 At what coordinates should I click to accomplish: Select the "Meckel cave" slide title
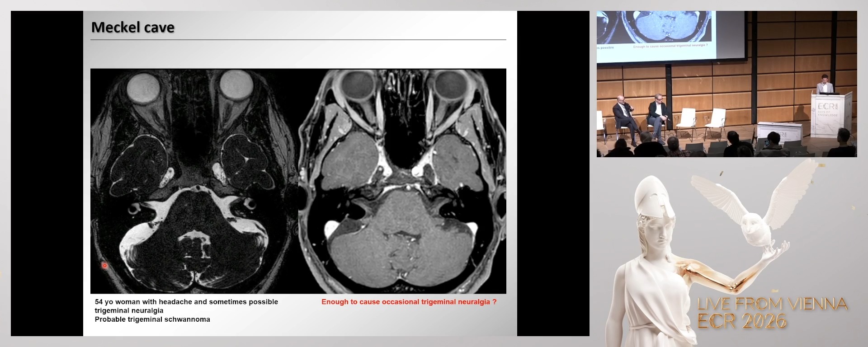132,28
